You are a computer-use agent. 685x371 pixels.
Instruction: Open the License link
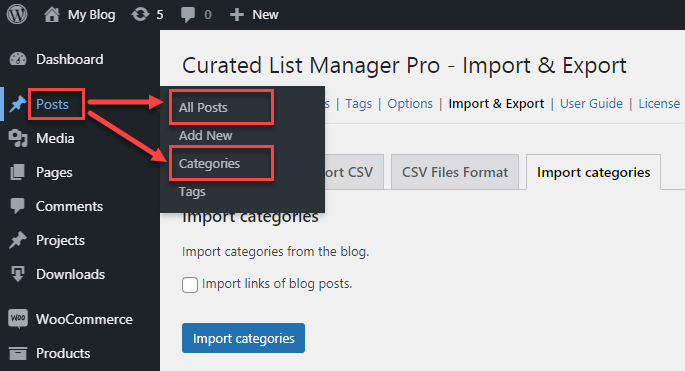click(659, 104)
